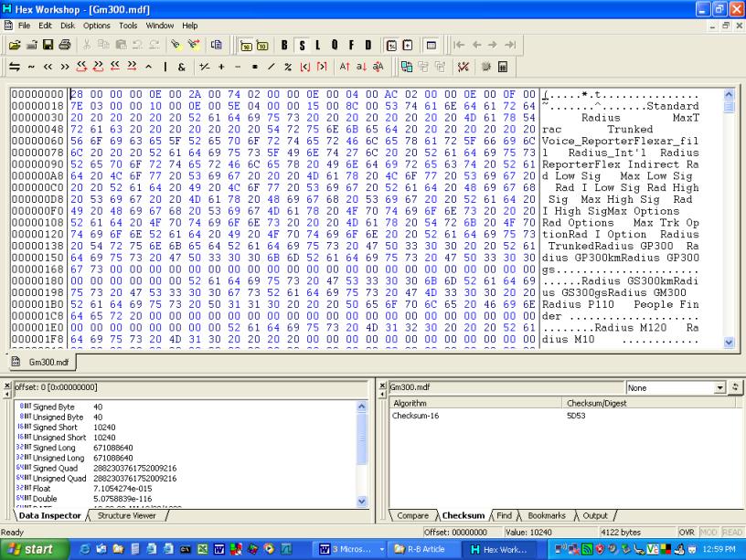The height and width of the screenshot is (560, 746).
Task: Click the bitwise AND ampersand icon
Action: (x=183, y=68)
